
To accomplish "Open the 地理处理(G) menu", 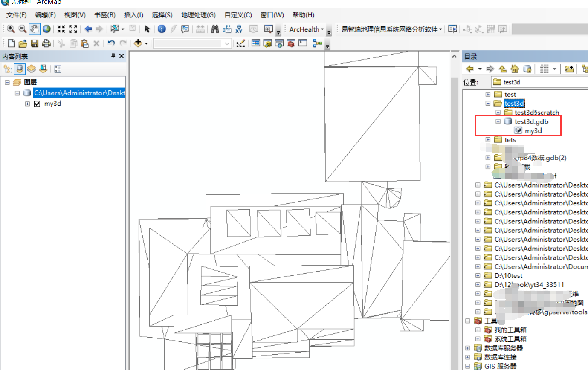I will (x=198, y=15).
